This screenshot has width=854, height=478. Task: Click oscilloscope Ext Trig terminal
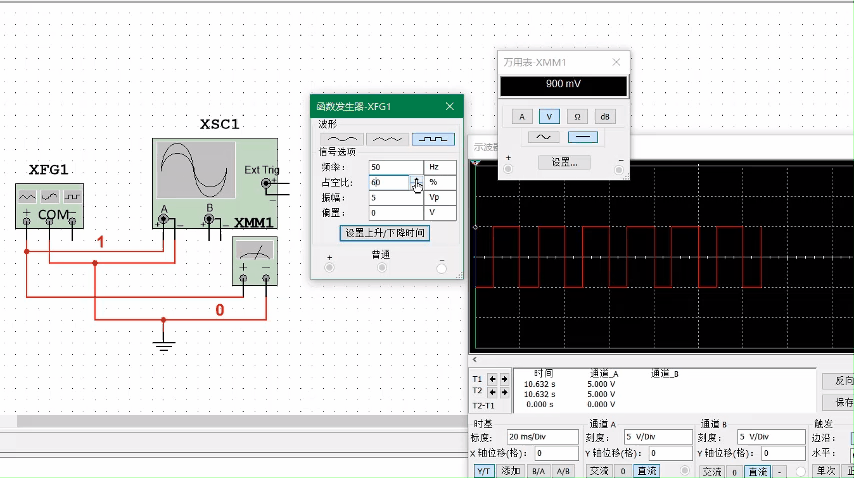pos(266,183)
